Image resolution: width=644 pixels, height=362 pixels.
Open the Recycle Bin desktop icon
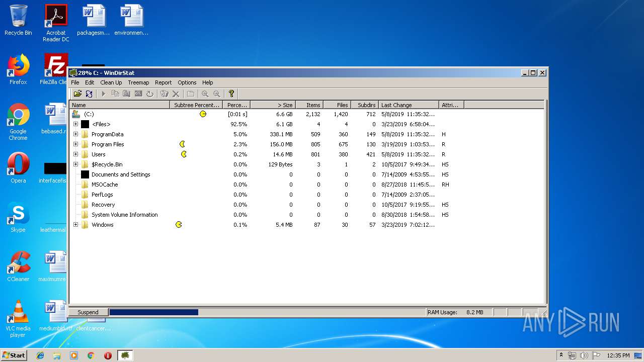coord(18,20)
